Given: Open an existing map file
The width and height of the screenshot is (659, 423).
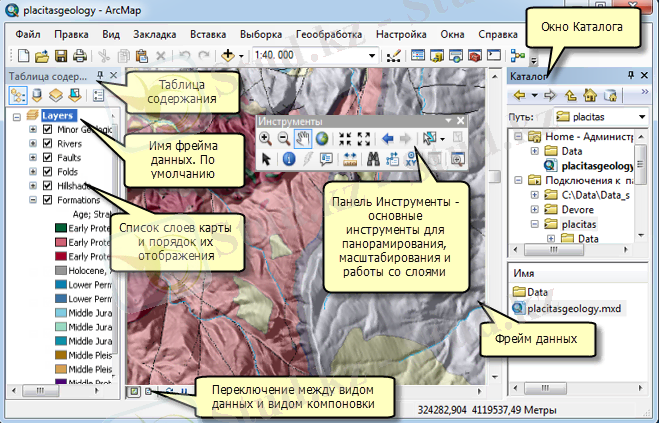Looking at the screenshot, I should click(42, 56).
